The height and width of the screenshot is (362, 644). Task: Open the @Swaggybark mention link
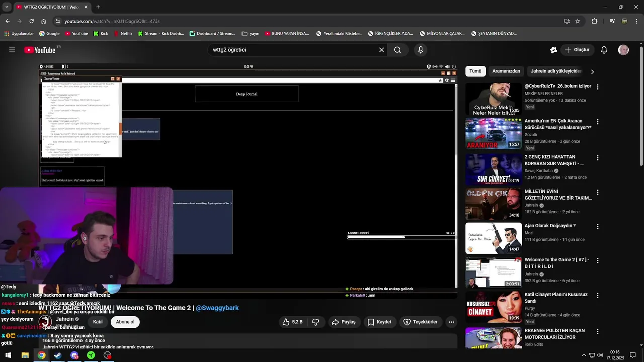[217, 308]
